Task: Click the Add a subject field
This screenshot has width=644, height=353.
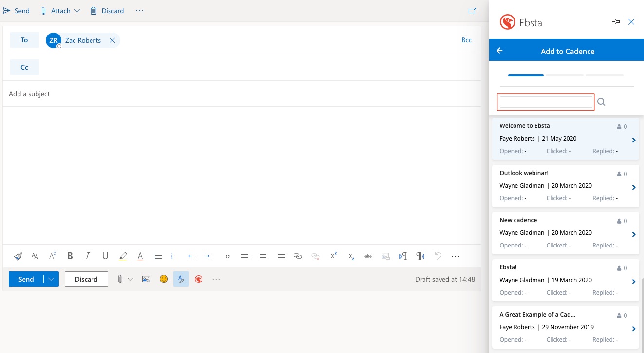Action: pos(241,94)
